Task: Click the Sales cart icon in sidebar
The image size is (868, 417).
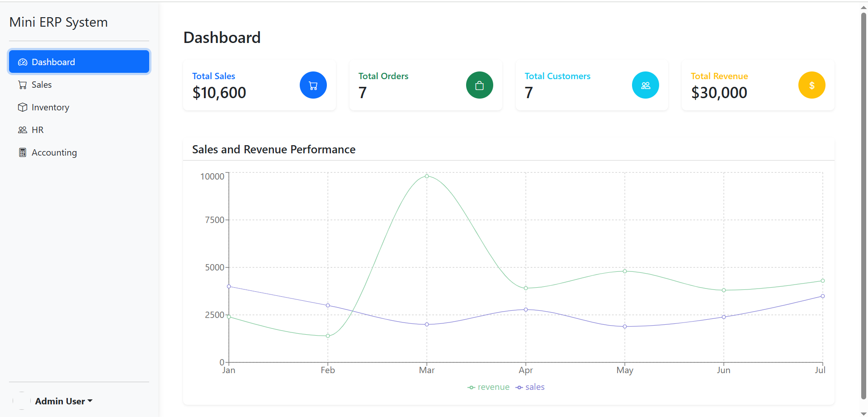Action: 23,85
